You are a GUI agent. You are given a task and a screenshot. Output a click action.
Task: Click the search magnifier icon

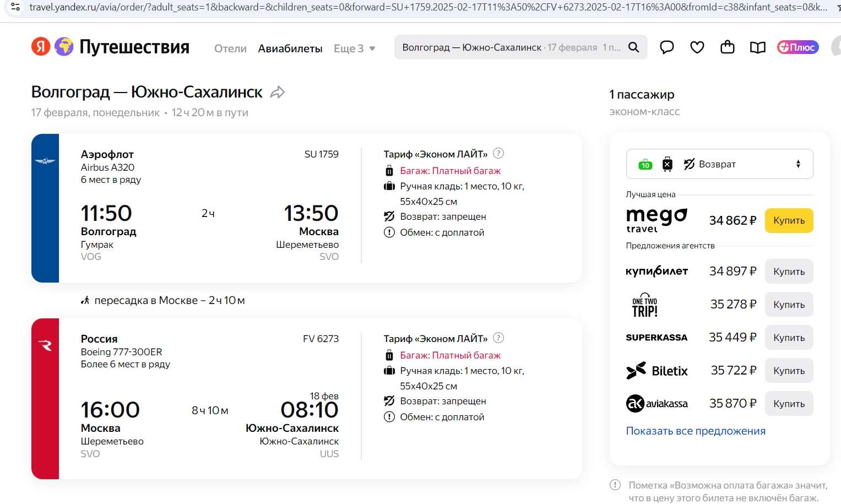(x=634, y=47)
